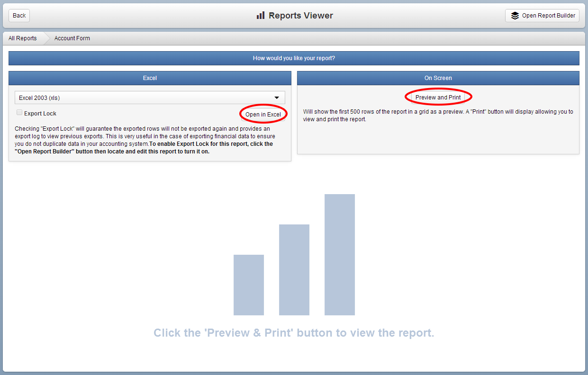Click the Excel panel header bar
Image resolution: width=588 pixels, height=375 pixels.
(150, 78)
